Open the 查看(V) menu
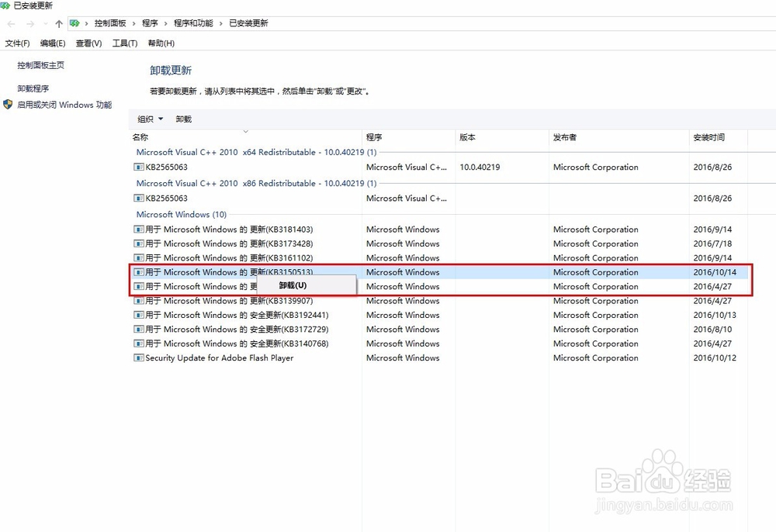Screen dimensions: 776x532 (88, 43)
